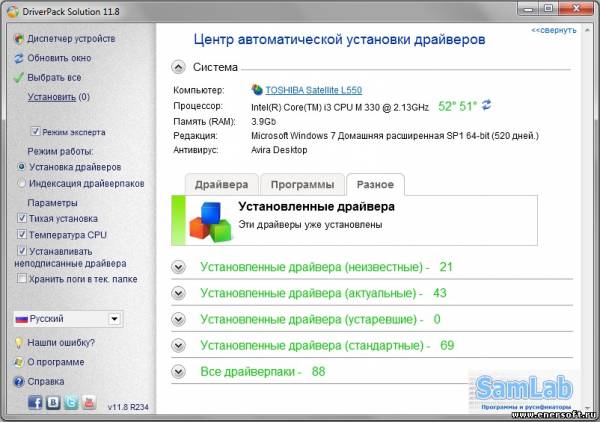Uncheck the Тихая установка option
The width and height of the screenshot is (600, 422).
tap(22, 218)
